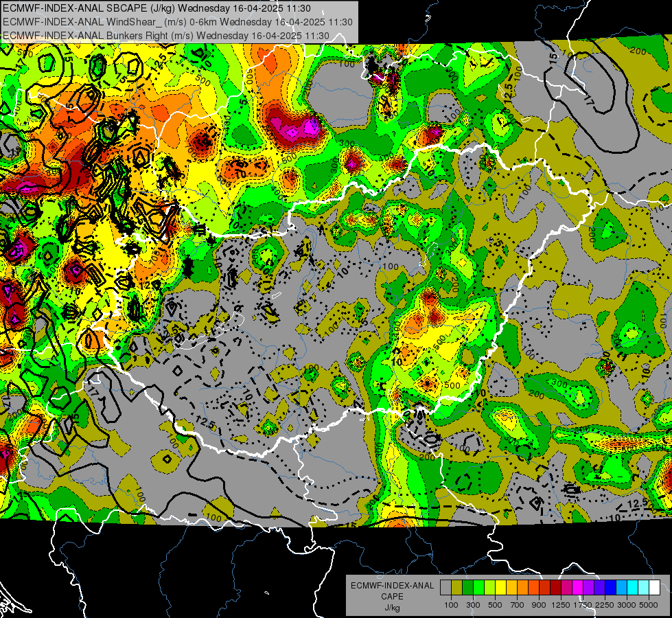
Task: Click the magenta swatch in the CAPE legend
Action: [x=578, y=588]
